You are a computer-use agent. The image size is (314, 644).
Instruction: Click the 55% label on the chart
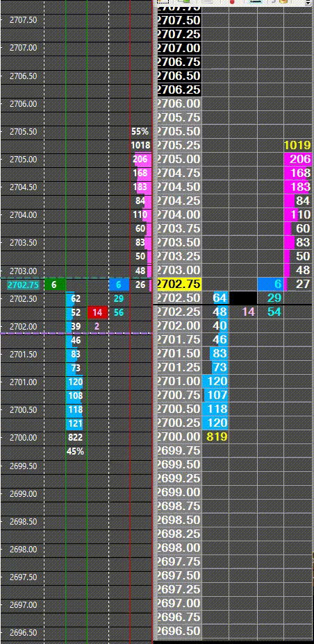(140, 131)
